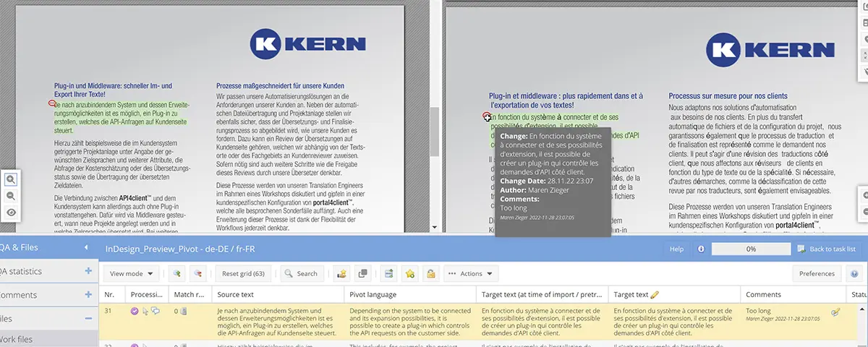
Task: Click the Search button in toolbar
Action: pyautogui.click(x=300, y=274)
